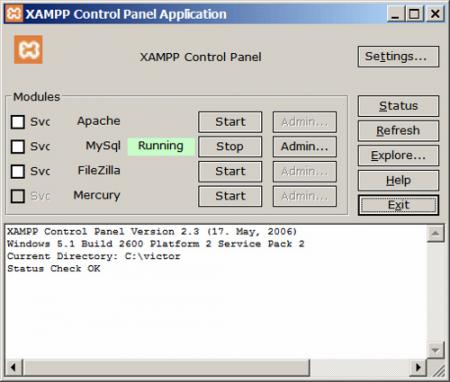
Task: Enable the FileZilla Svc checkbox
Action: (18, 171)
